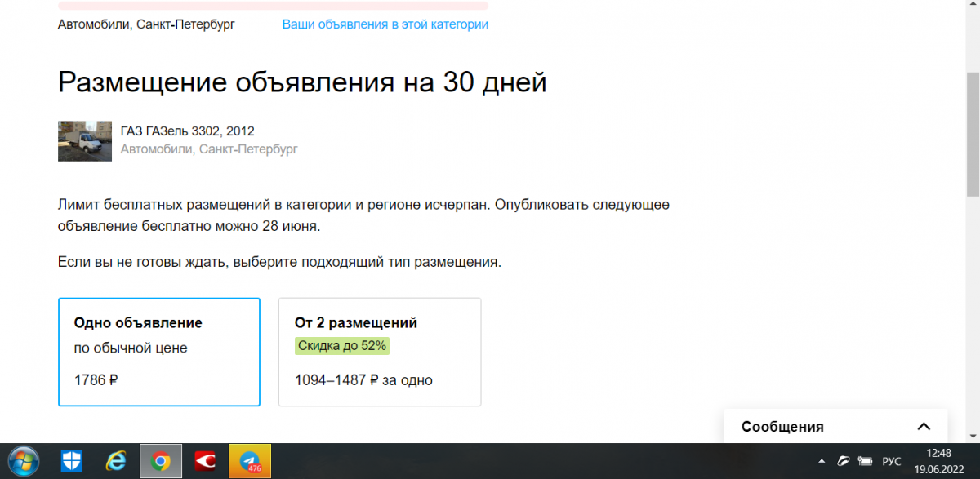The height and width of the screenshot is (479, 980).
Task: Switch input language via РУС indicator
Action: click(x=891, y=462)
